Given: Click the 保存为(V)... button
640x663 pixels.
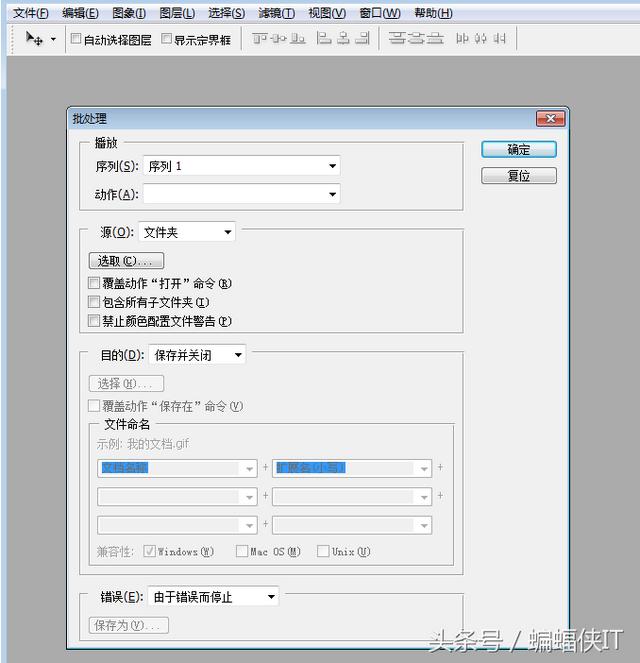Looking at the screenshot, I should click(x=129, y=625).
